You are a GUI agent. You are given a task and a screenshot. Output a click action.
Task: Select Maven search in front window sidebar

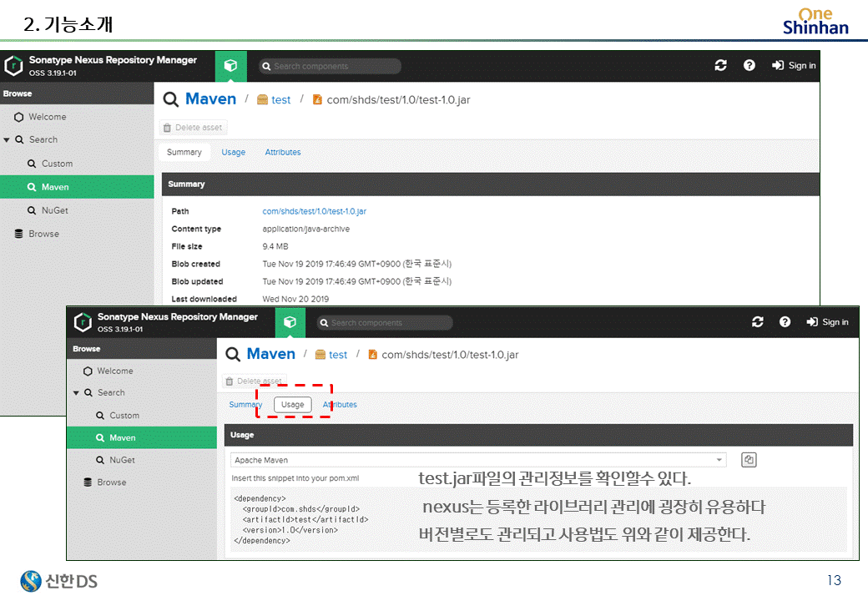142,437
